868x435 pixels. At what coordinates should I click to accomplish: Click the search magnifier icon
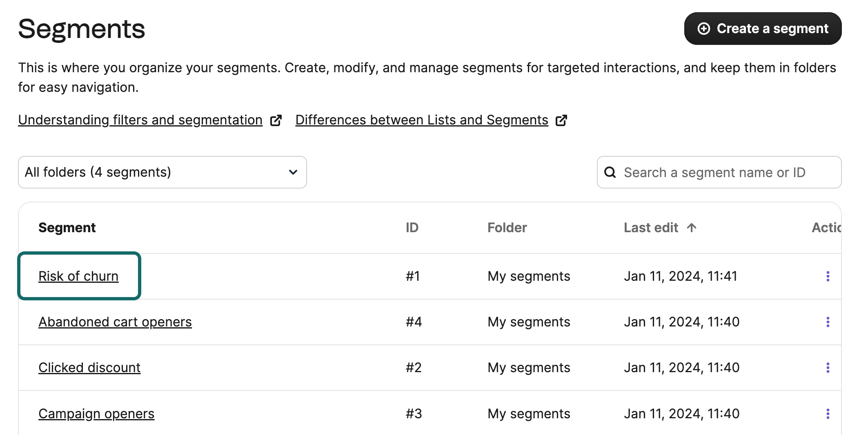[x=610, y=172]
